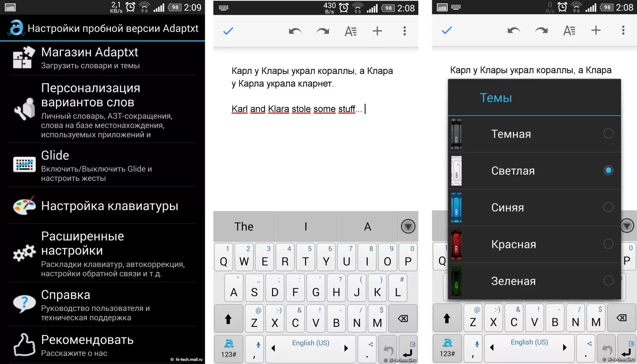The width and height of the screenshot is (637, 364).
Task: Select the Светлая theme radio button
Action: click(608, 170)
